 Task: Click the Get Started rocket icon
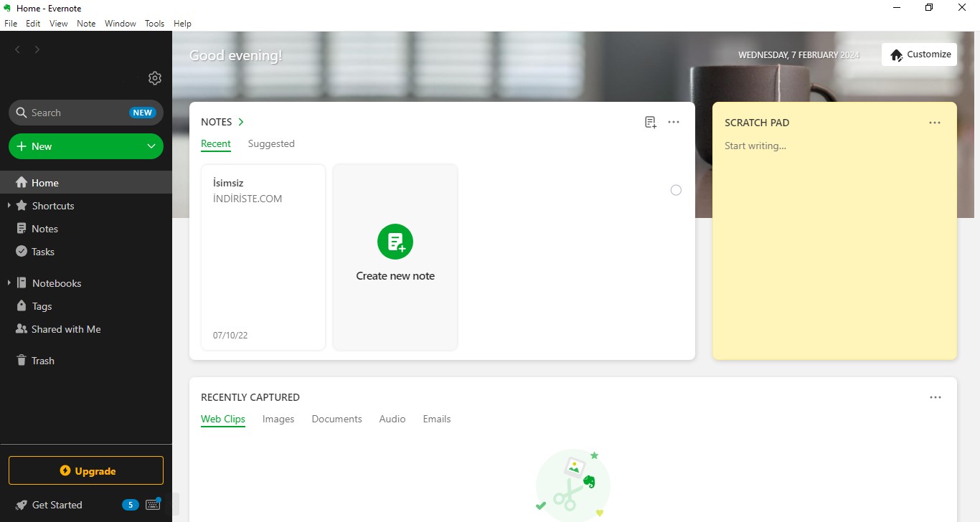point(22,505)
